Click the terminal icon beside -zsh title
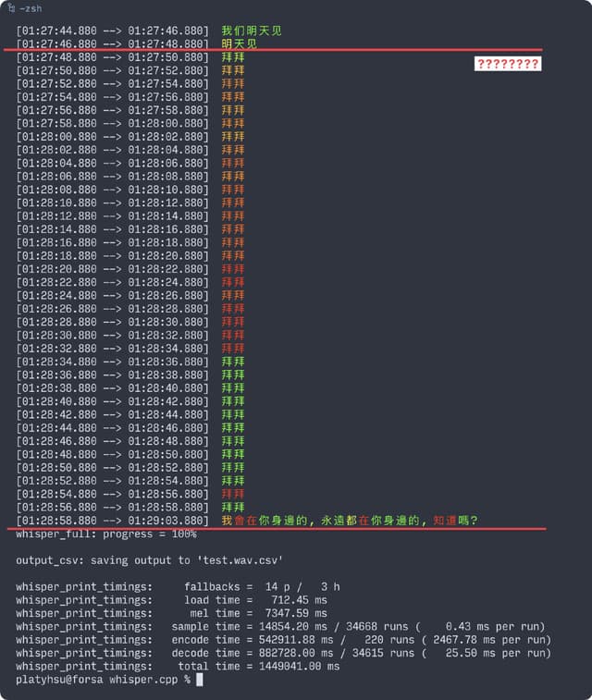 point(10,7)
